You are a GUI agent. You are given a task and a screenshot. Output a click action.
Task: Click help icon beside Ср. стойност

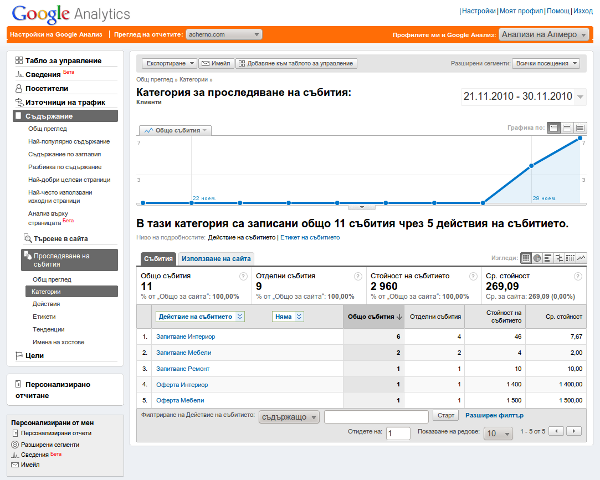coord(578,276)
